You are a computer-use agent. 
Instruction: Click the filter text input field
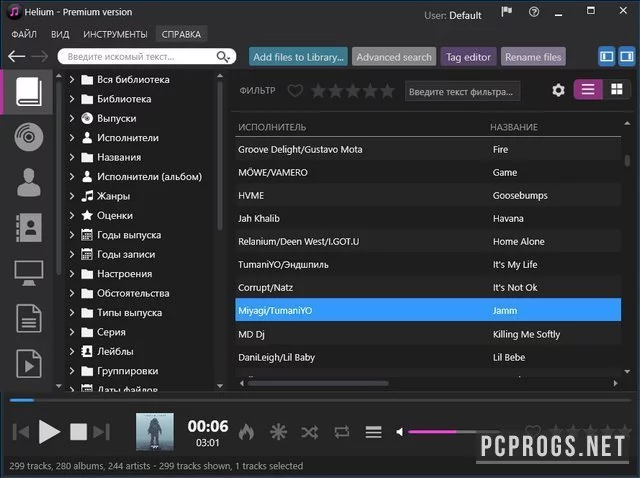pos(462,91)
